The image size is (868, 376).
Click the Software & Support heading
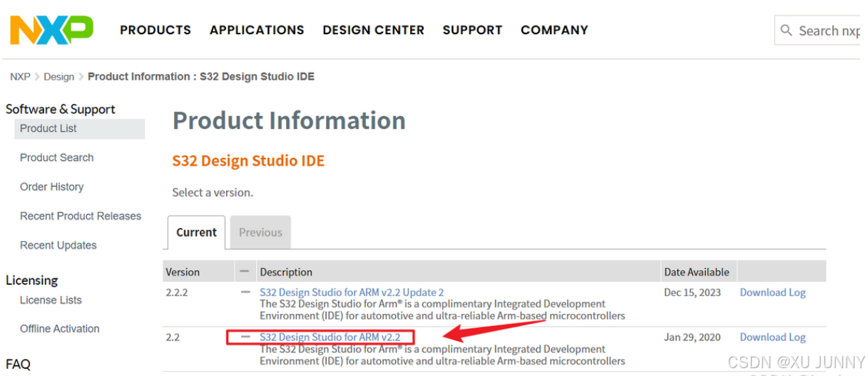point(61,109)
